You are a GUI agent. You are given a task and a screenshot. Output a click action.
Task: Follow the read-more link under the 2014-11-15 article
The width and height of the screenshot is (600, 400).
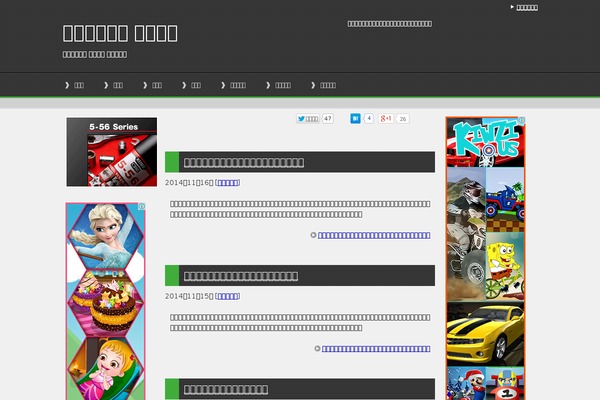[x=376, y=349]
